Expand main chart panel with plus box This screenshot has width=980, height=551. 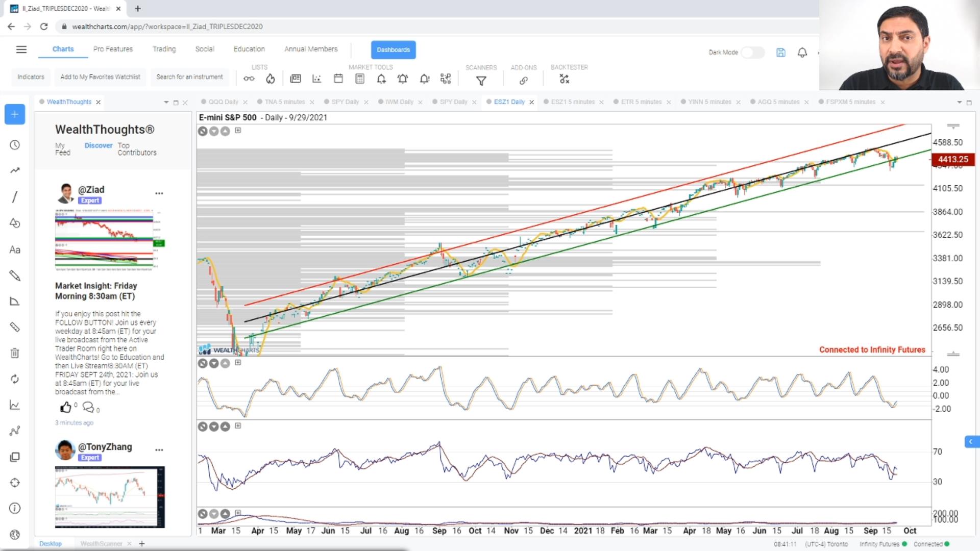238,131
